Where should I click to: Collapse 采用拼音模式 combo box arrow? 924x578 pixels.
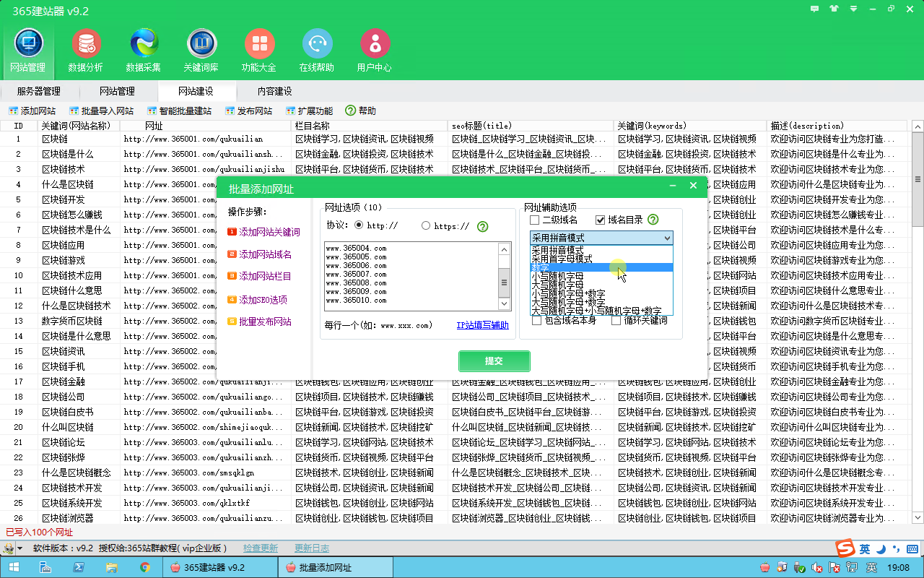[x=666, y=238]
